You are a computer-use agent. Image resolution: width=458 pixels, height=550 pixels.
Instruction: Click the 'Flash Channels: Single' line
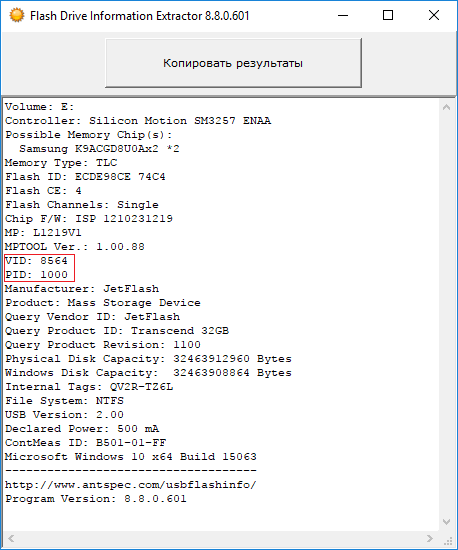pos(82,205)
